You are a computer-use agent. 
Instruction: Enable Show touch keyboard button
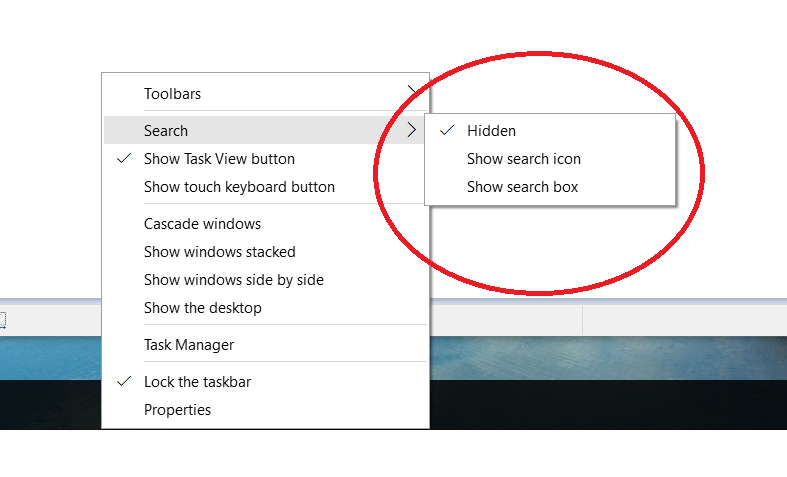[x=239, y=186]
